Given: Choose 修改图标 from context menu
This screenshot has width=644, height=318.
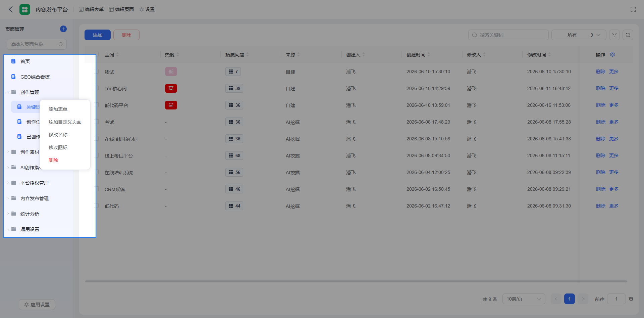Looking at the screenshot, I should (58, 147).
